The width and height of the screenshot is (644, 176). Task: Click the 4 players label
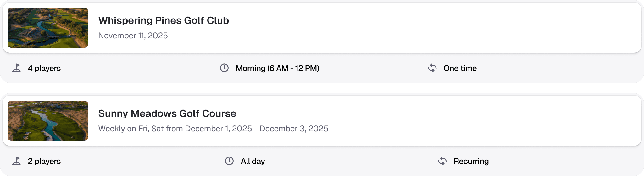[x=44, y=68]
